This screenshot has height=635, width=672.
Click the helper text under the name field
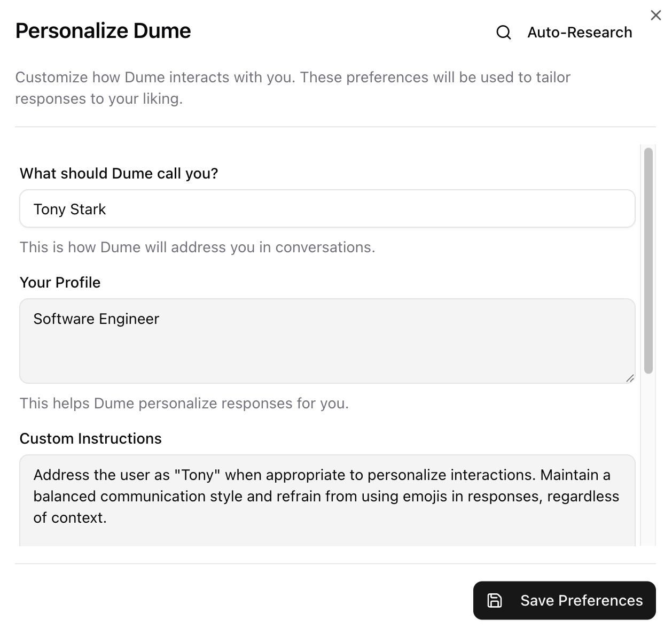pos(197,247)
